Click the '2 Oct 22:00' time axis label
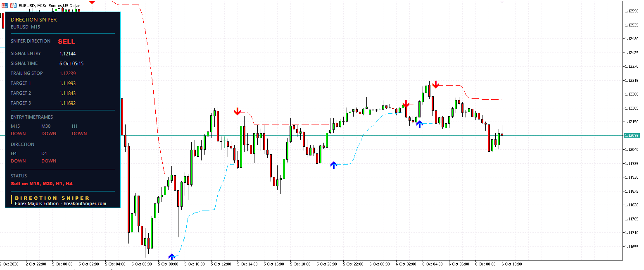 (x=36, y=264)
